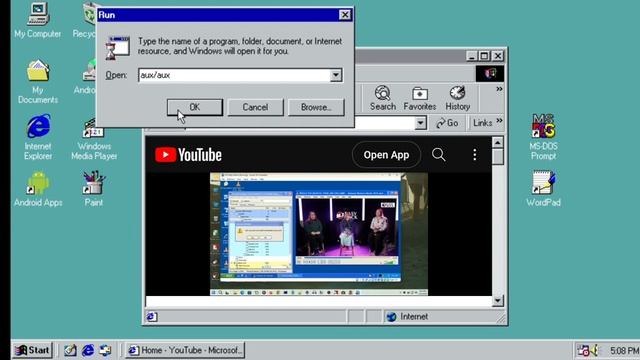Expand the Links bar chevron
This screenshot has width=640, height=360.
coord(499,121)
